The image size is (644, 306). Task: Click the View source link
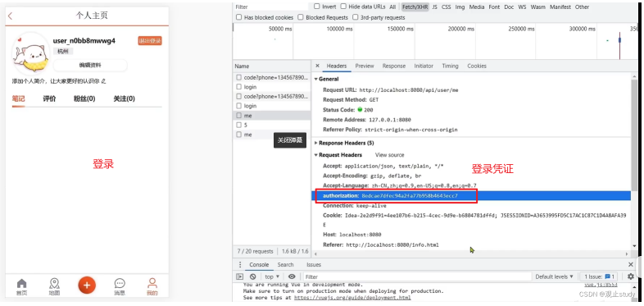389,155
